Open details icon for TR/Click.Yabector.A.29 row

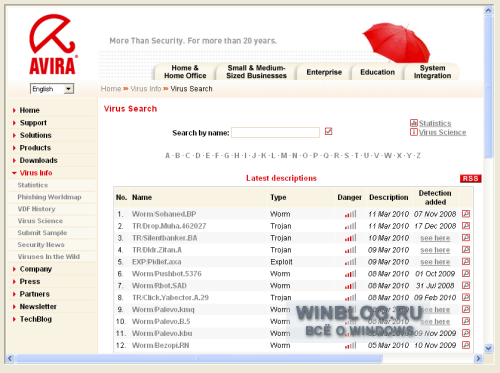tap(466, 297)
